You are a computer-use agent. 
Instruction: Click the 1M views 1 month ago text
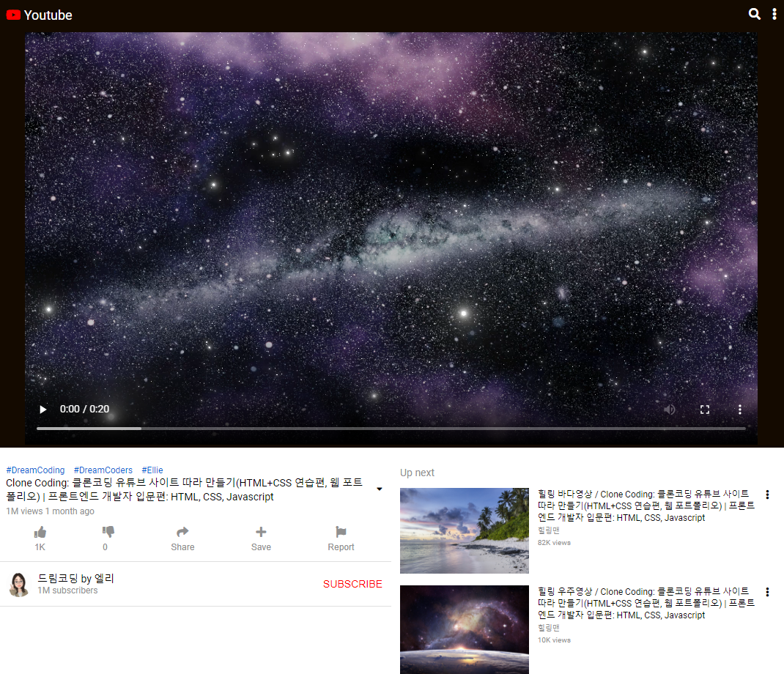pos(50,511)
